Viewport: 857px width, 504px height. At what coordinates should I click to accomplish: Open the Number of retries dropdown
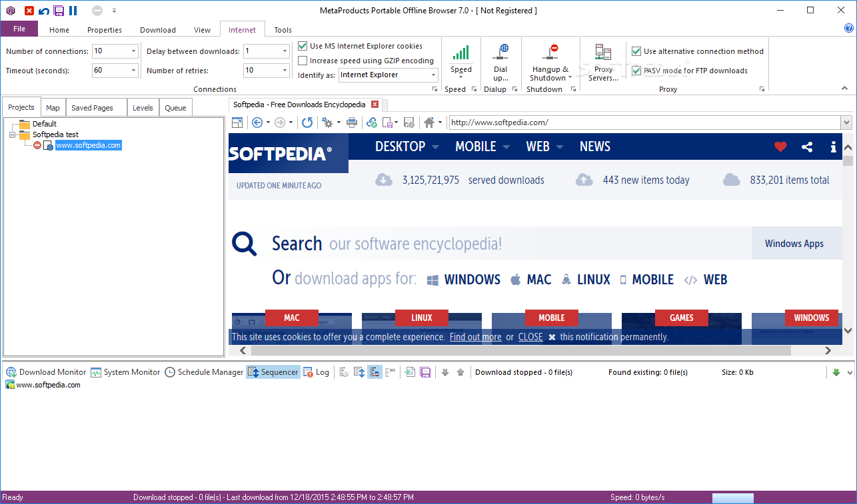[x=285, y=70]
